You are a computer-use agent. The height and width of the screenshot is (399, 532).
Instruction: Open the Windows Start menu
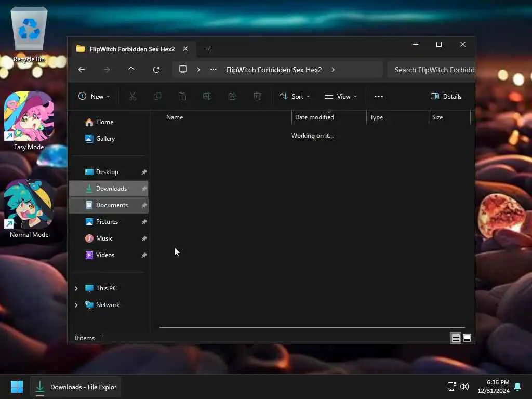coord(17,387)
